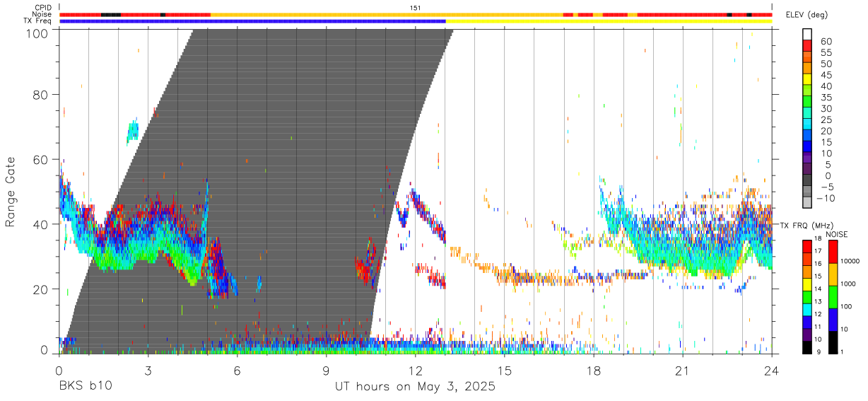Image resolution: width=868 pixels, height=401 pixels.
Task: Click the 18 tick label on UT hours axis
Action: (x=594, y=371)
